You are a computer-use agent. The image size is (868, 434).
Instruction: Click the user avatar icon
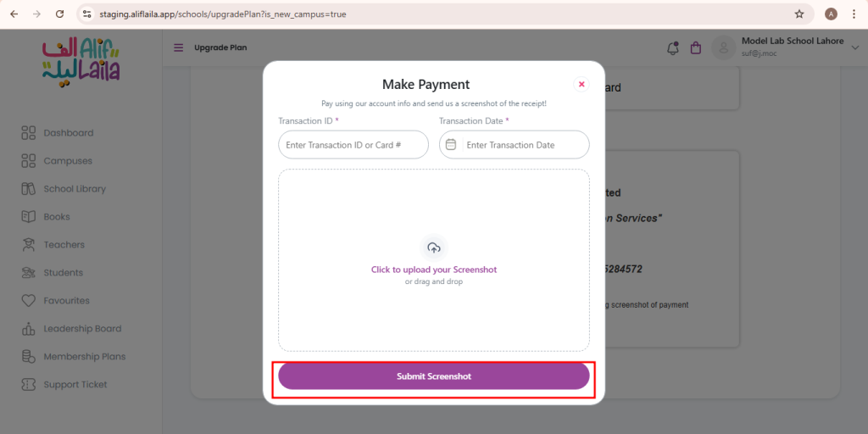click(x=723, y=47)
